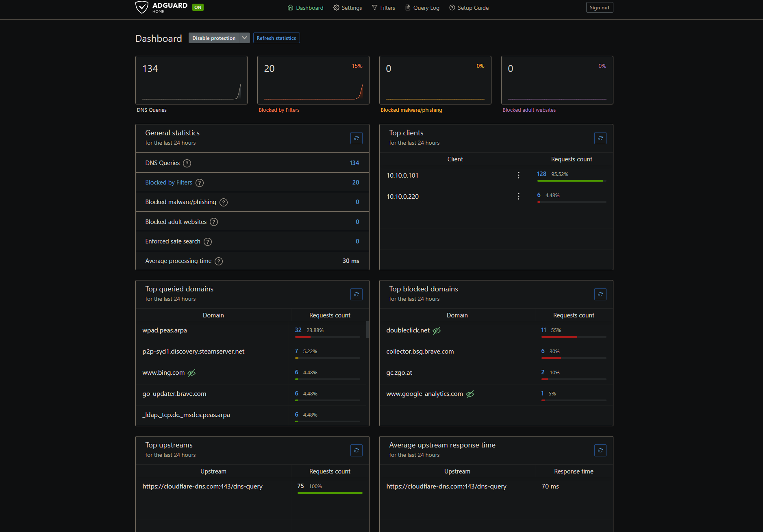Open tracker info icon next to doubleclick.net
The width and height of the screenshot is (763, 532).
[x=437, y=330]
